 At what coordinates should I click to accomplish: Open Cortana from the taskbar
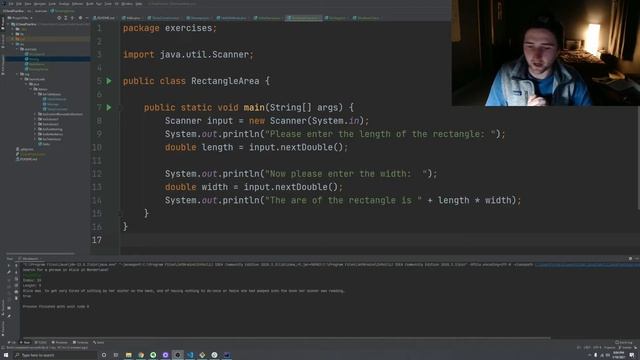104,355
